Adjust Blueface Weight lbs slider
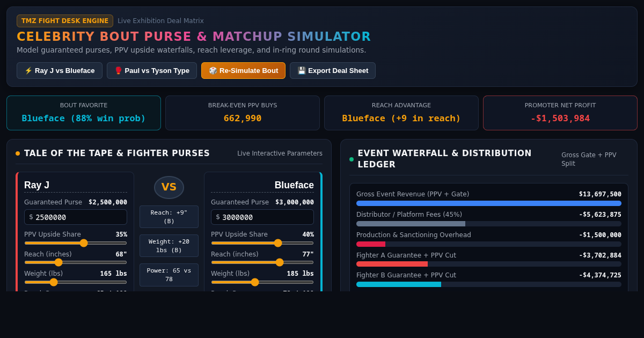This screenshot has height=338, width=644. click(x=262, y=282)
